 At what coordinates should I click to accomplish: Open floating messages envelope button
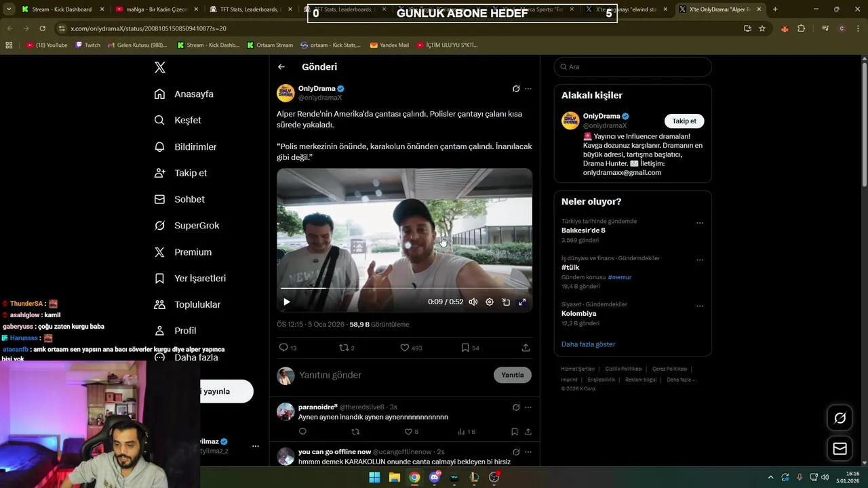click(840, 449)
